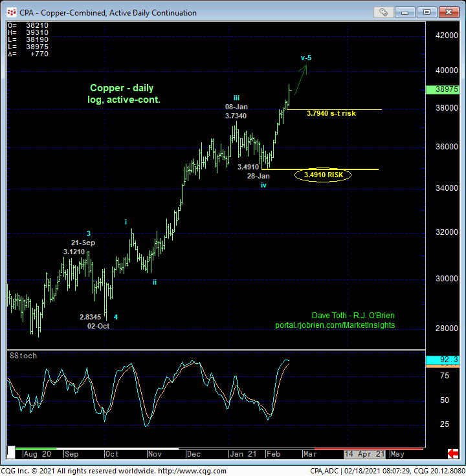This screenshot has width=466, height=476.
Task: Click the SStoch study label
Action: pyautogui.click(x=24, y=356)
